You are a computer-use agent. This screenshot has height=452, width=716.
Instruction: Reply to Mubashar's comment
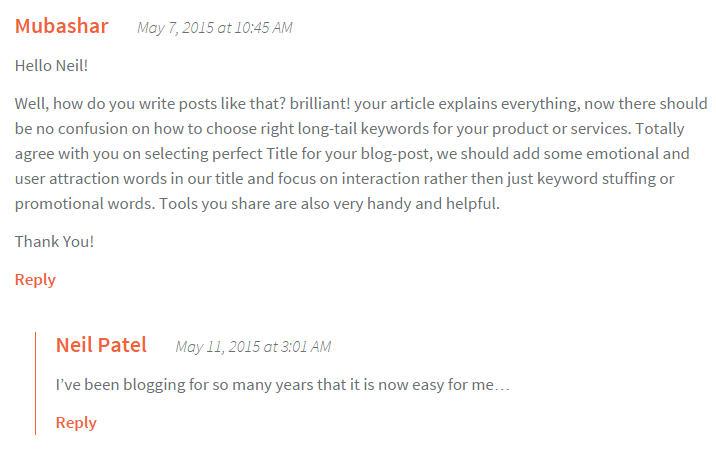[x=35, y=279]
